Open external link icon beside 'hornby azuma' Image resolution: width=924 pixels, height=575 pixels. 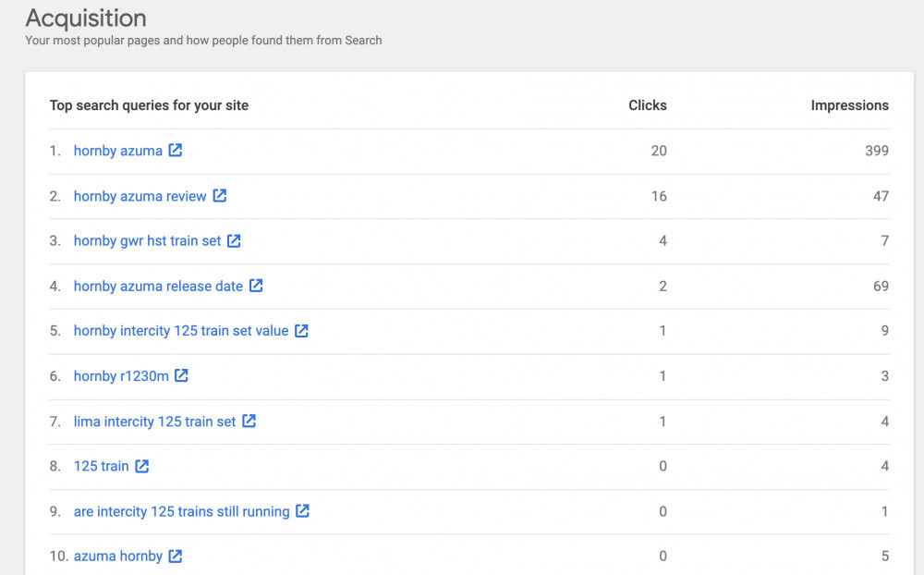[x=176, y=151]
